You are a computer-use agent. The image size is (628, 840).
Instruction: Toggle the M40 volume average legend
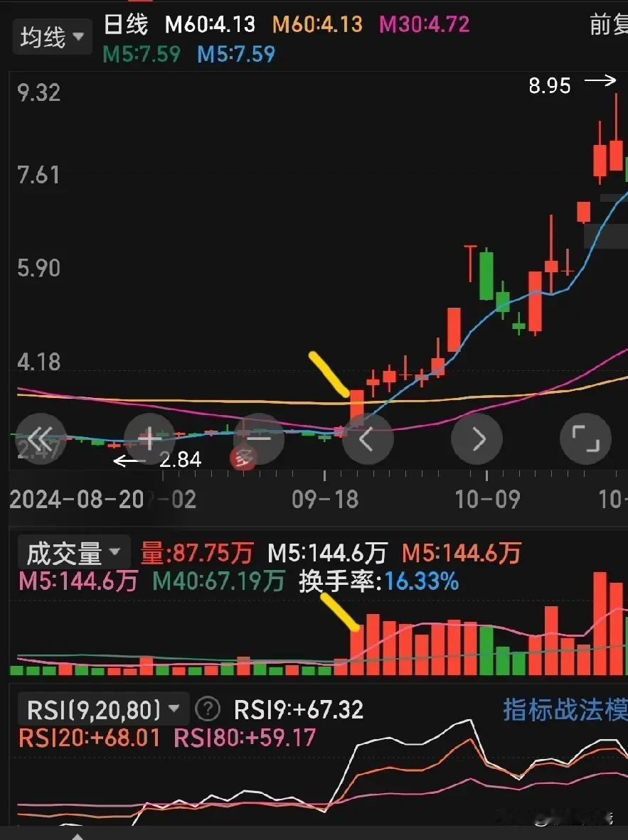click(x=220, y=581)
